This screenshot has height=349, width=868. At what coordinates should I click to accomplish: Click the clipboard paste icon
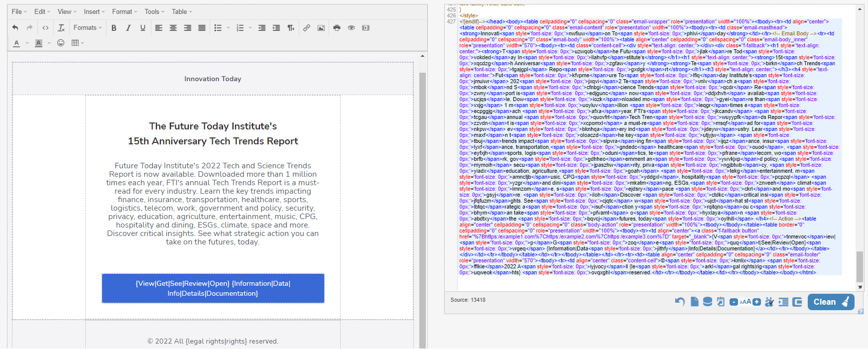point(721,302)
